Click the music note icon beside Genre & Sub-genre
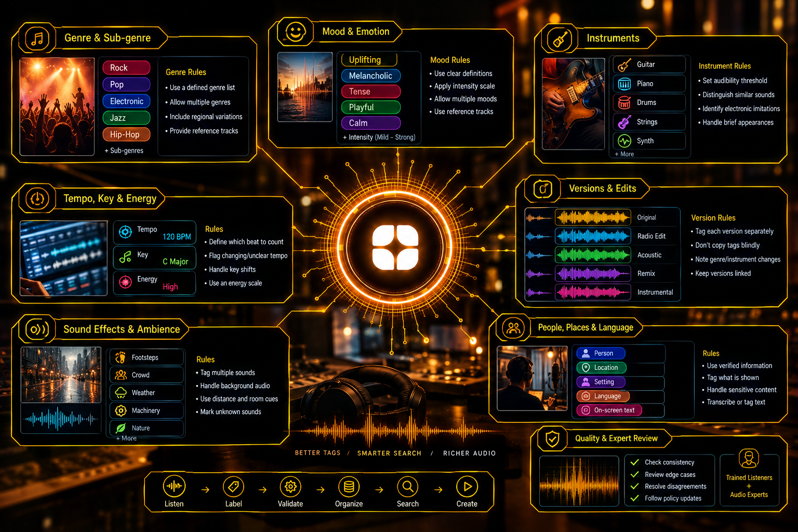Viewport: 798px width, 532px height. pos(37,38)
